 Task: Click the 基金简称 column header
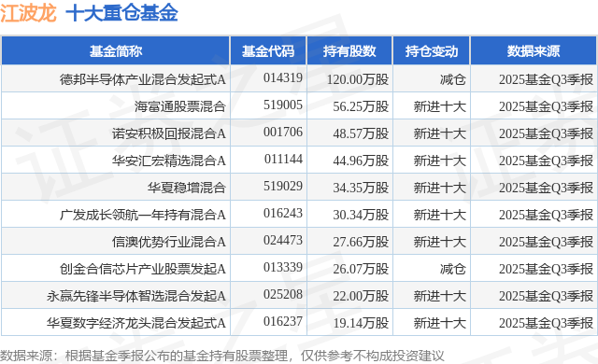(116, 50)
